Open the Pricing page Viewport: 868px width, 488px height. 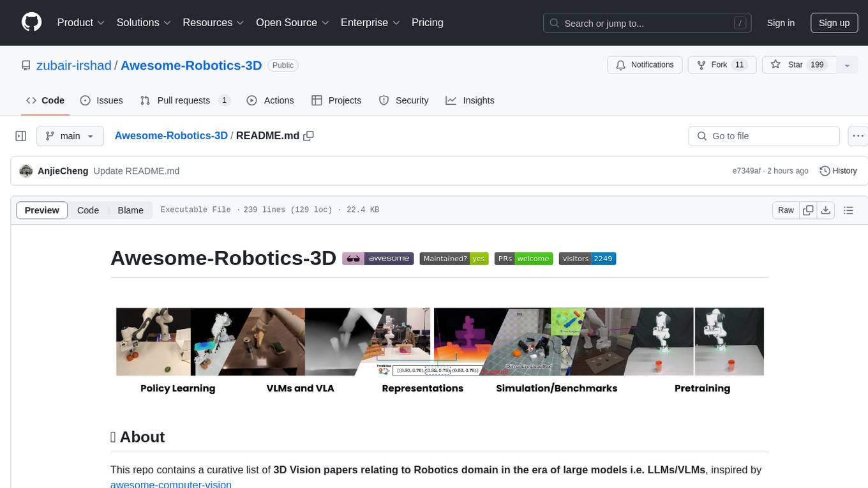click(428, 22)
